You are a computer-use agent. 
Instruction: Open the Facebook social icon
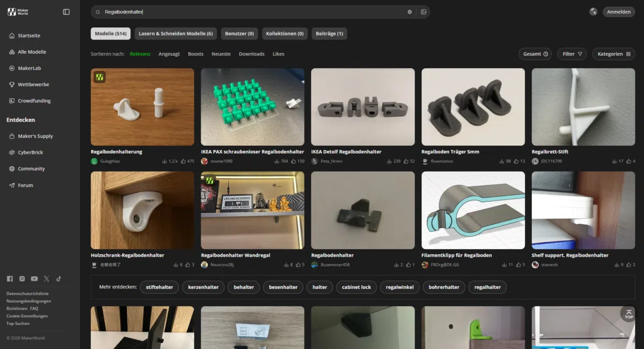coord(10,279)
